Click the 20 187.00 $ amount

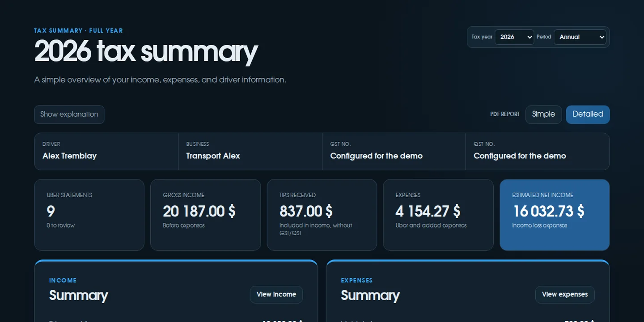click(199, 211)
